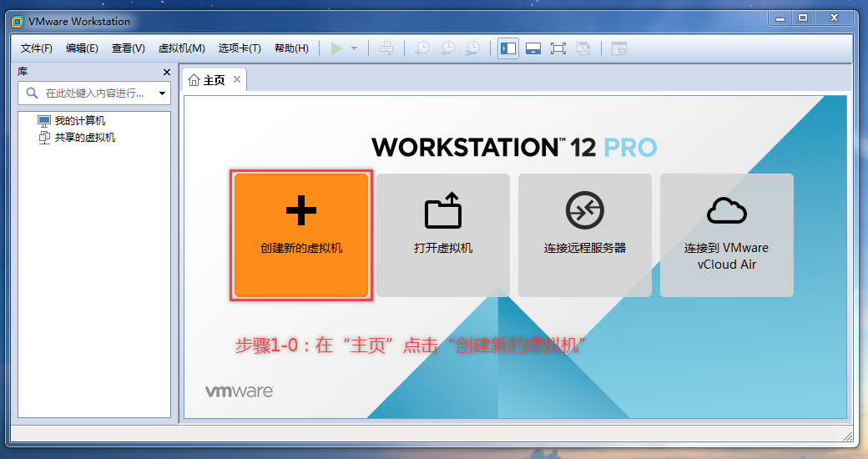Open the 帮助(H) menu
868x459 pixels.
coord(291,48)
